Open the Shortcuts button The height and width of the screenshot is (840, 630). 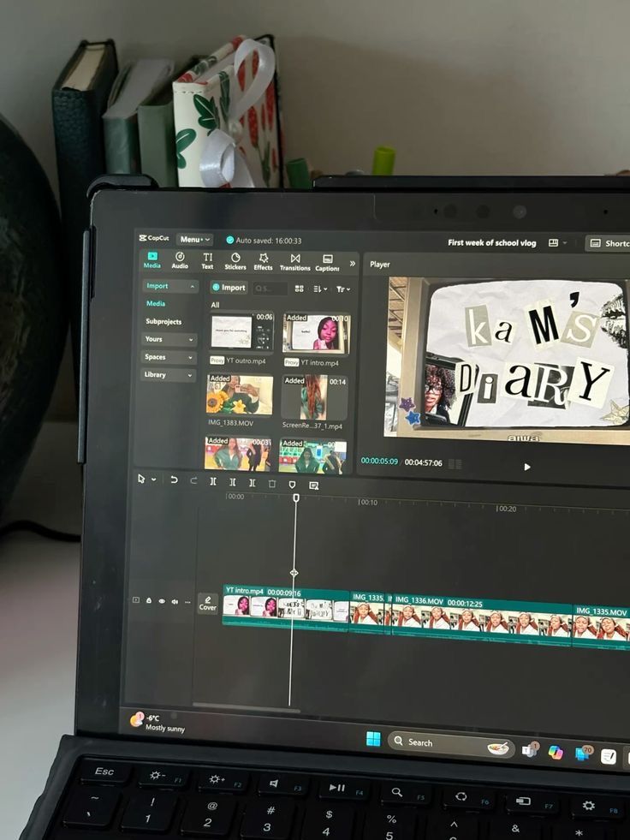tap(608, 243)
